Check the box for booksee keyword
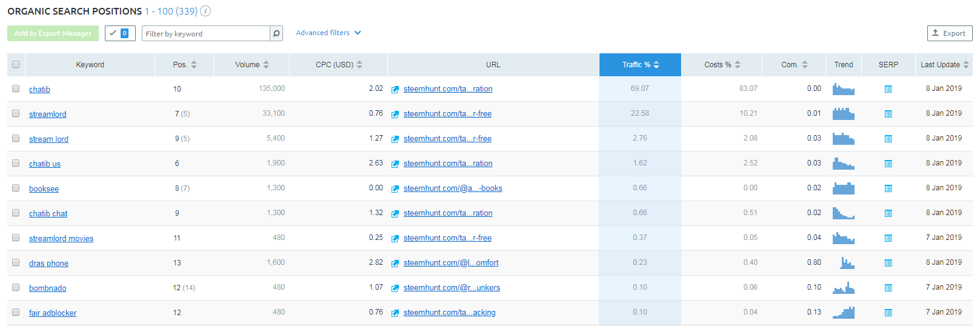980x326 pixels. (x=16, y=188)
